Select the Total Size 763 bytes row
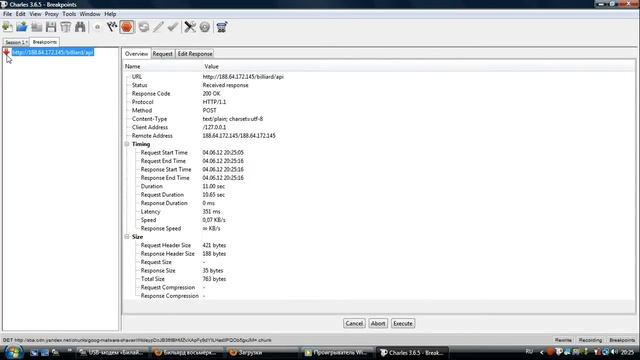Image resolution: width=640 pixels, height=360 pixels. [x=378, y=279]
